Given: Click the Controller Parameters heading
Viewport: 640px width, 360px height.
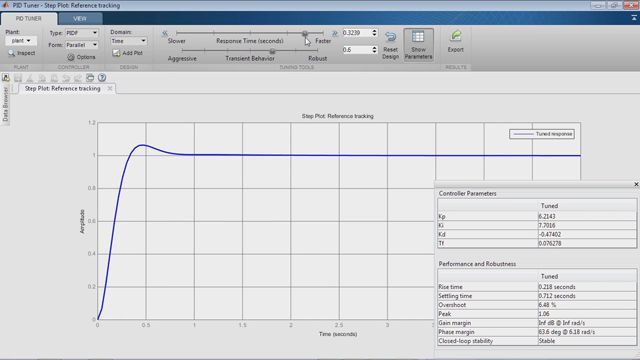Looking at the screenshot, I should tap(467, 193).
